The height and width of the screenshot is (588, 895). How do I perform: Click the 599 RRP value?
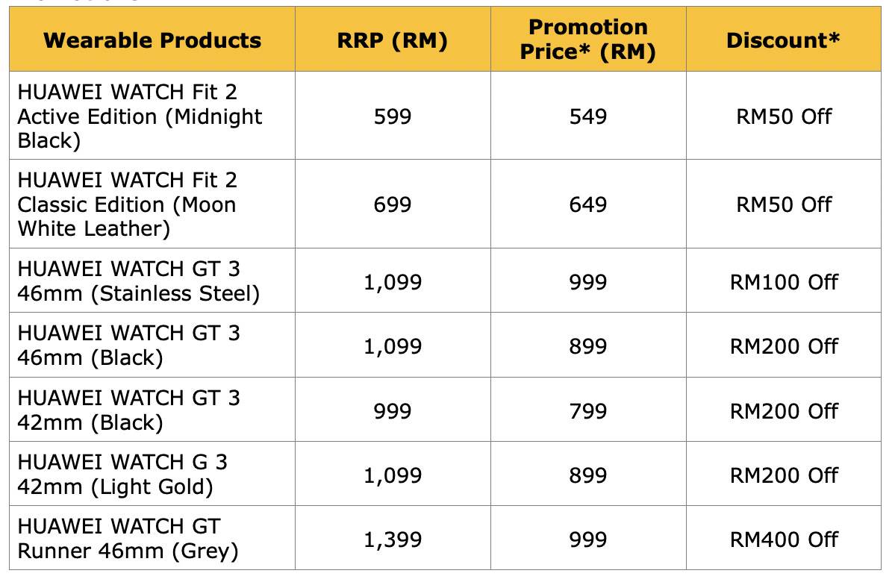pyautogui.click(x=393, y=116)
